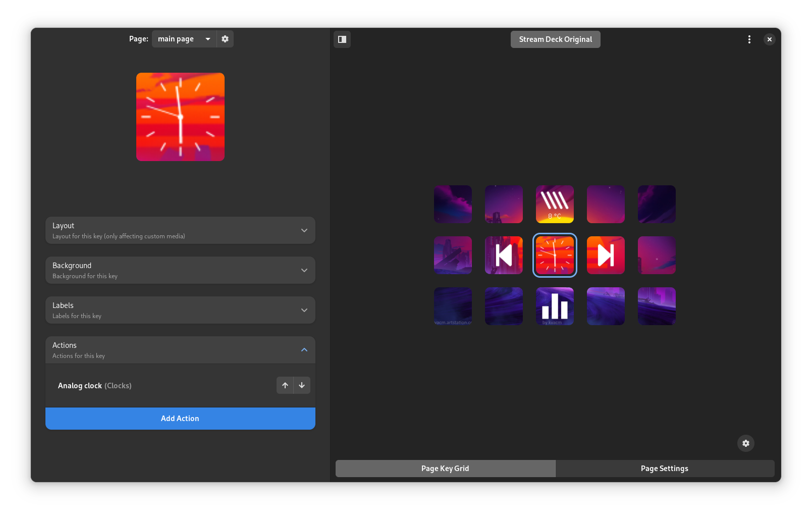Switch to the Page Settings tab
Image resolution: width=812 pixels, height=516 pixels.
coord(664,469)
